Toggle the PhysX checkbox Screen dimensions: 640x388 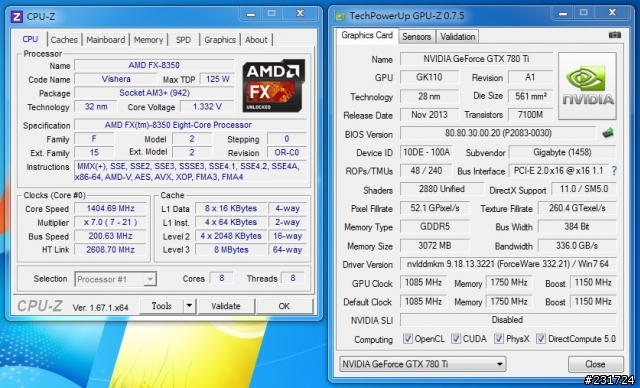pyautogui.click(x=499, y=339)
